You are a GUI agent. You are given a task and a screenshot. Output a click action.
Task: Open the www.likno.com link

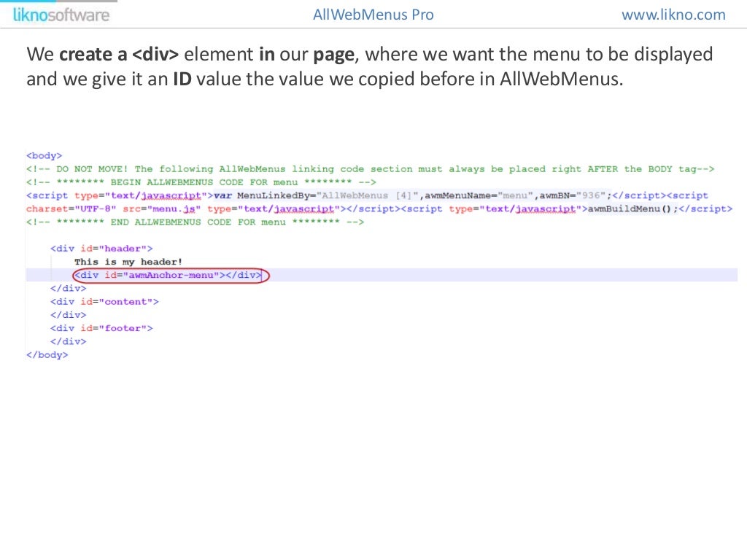point(673,15)
